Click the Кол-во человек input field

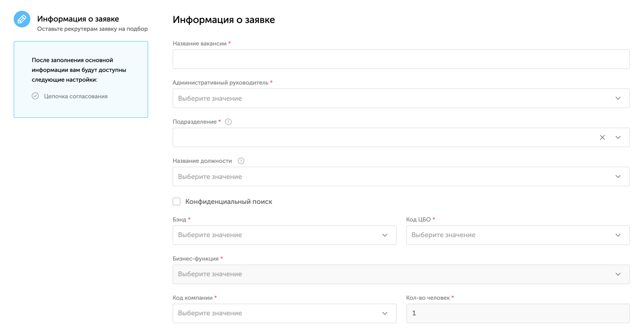517,313
